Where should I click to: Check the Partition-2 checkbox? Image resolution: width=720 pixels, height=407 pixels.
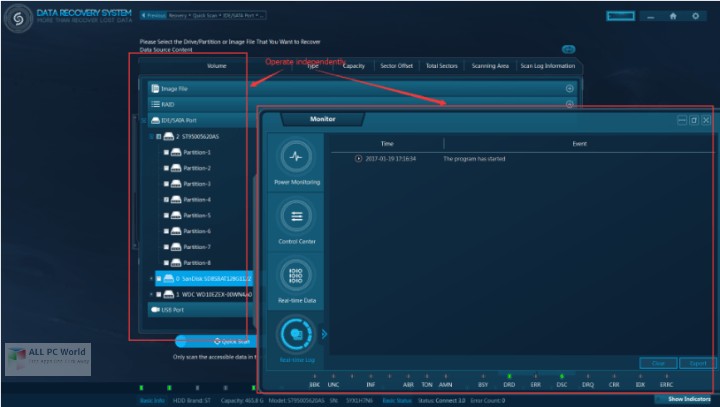[x=166, y=168]
